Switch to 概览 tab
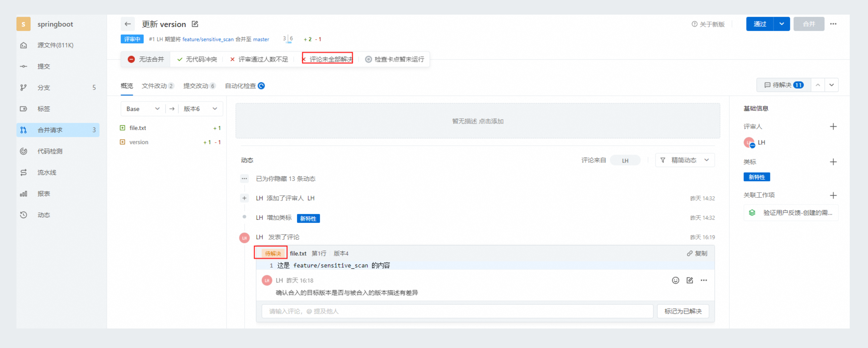 tap(127, 86)
